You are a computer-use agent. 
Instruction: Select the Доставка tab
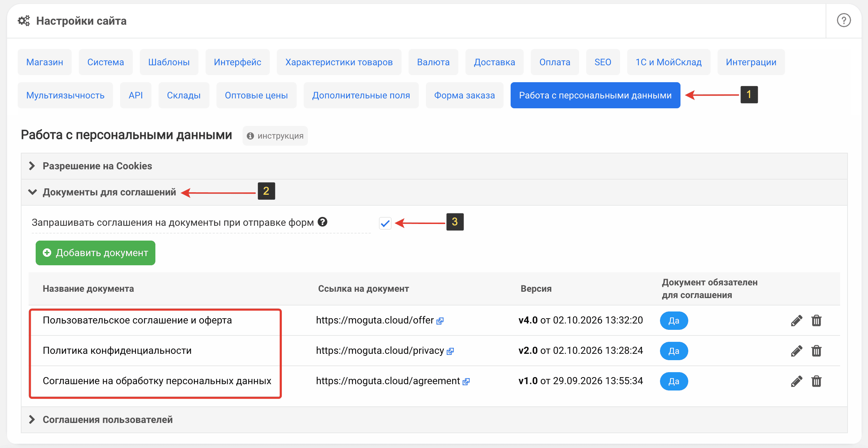(x=494, y=62)
